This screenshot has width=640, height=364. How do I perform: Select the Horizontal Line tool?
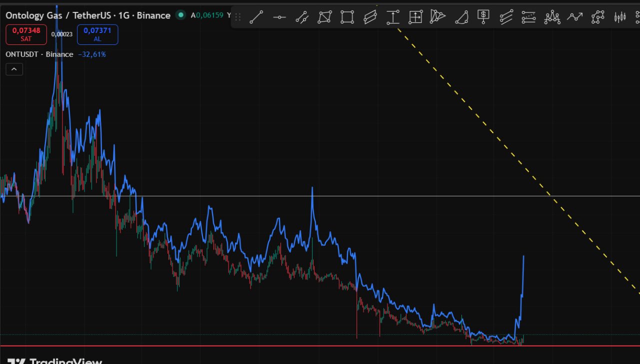pyautogui.click(x=279, y=17)
